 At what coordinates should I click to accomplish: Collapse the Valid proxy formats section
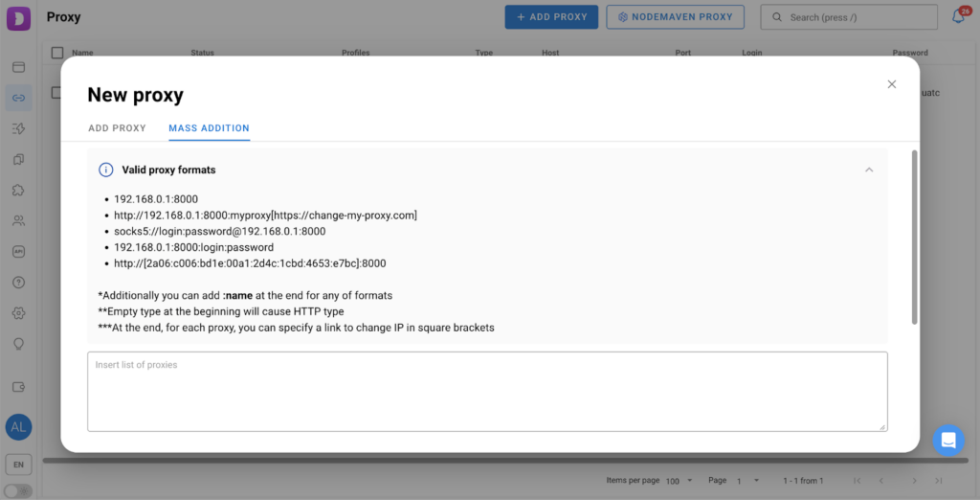point(869,170)
